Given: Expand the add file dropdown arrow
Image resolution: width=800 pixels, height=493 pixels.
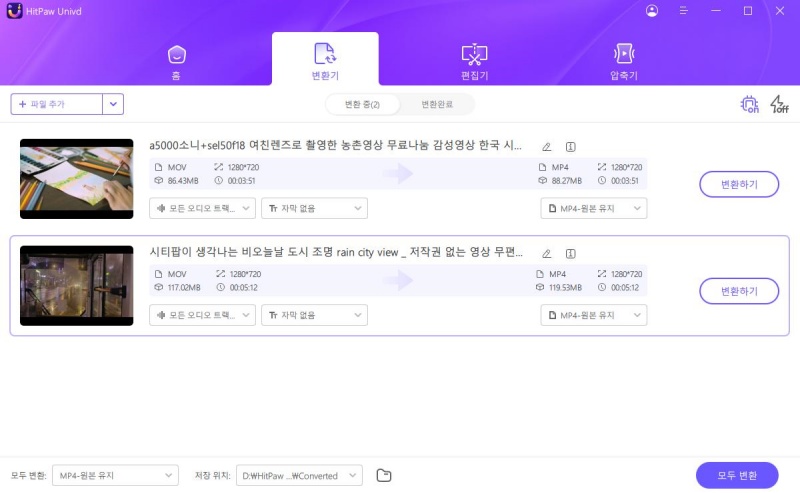Looking at the screenshot, I should 113,104.
